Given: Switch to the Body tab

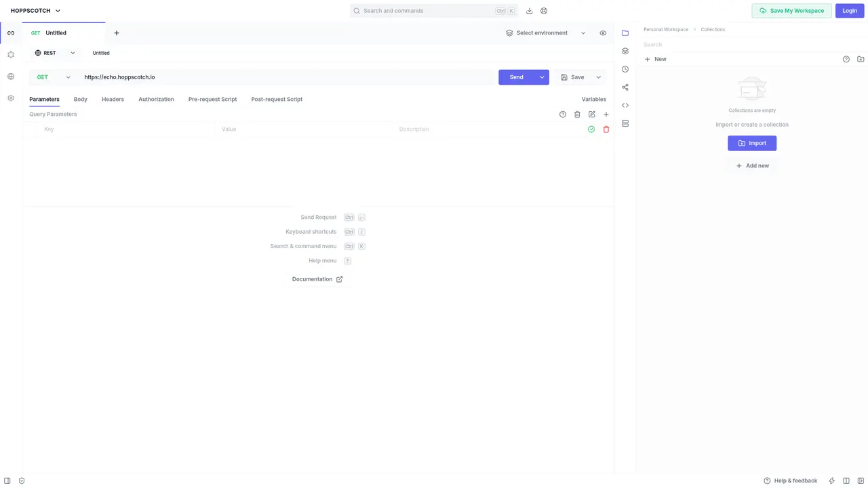Looking at the screenshot, I should (81, 100).
